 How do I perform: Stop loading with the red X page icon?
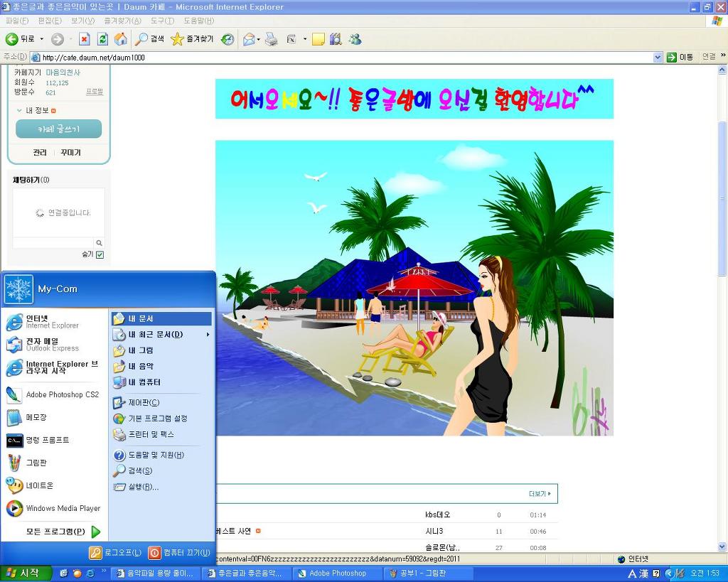[x=84, y=40]
